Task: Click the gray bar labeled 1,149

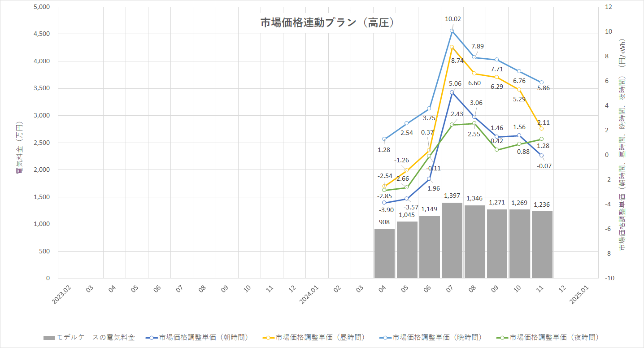Action: (429, 247)
